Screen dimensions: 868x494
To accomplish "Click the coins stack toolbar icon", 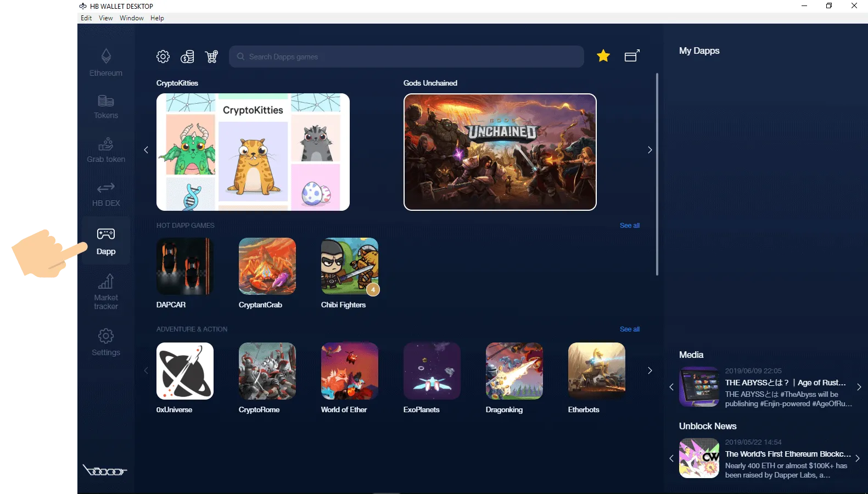I will (x=187, y=57).
